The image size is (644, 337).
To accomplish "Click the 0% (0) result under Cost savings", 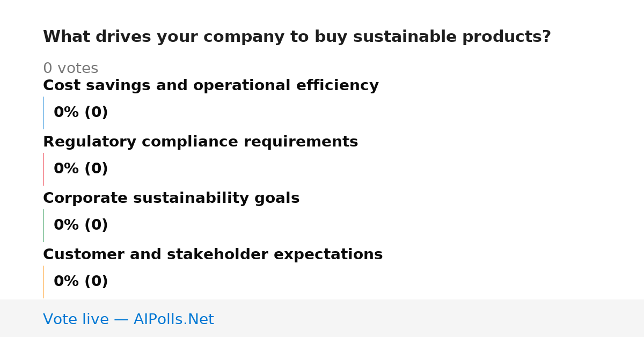I will [x=80, y=113].
